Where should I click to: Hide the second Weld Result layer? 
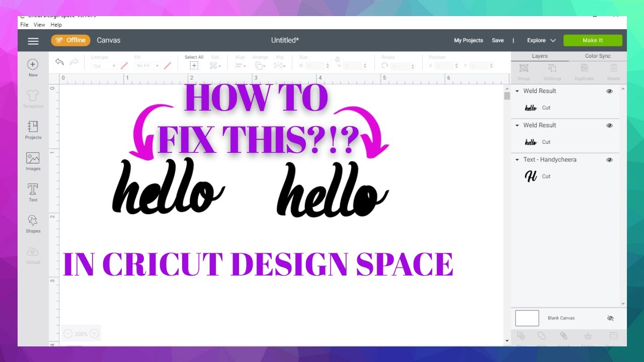pyautogui.click(x=609, y=125)
